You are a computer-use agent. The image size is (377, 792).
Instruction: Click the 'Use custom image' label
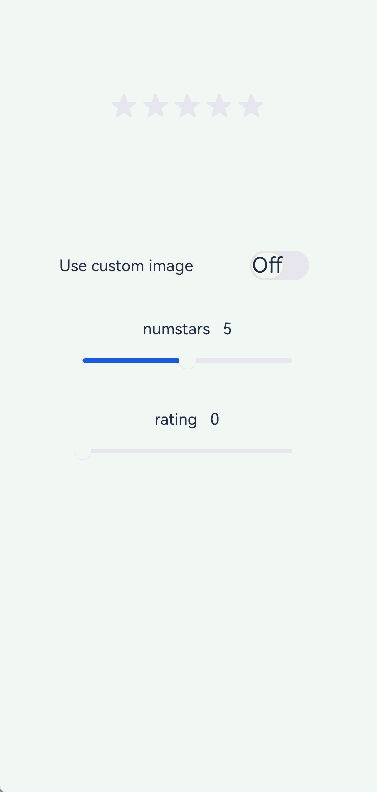click(126, 266)
